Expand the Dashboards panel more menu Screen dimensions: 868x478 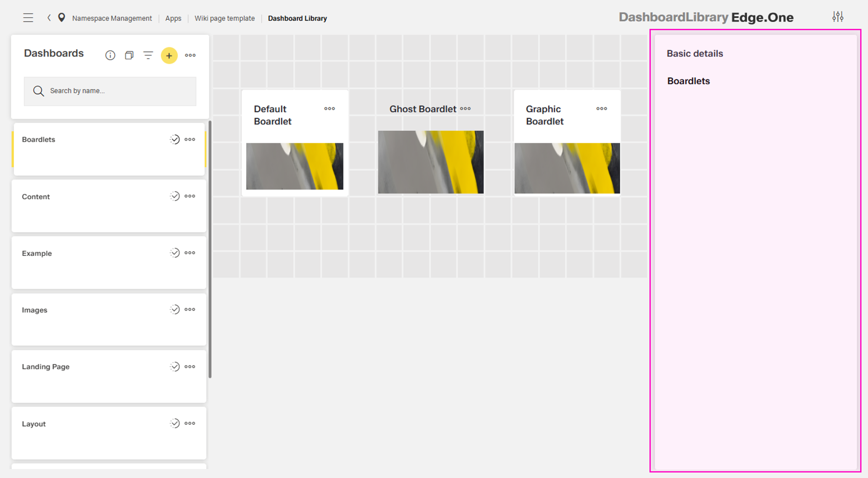click(190, 56)
